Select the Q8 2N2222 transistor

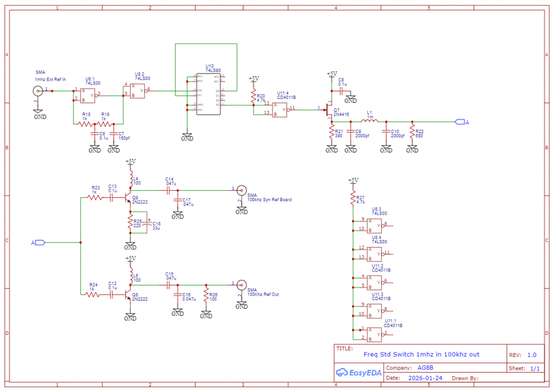(x=128, y=295)
